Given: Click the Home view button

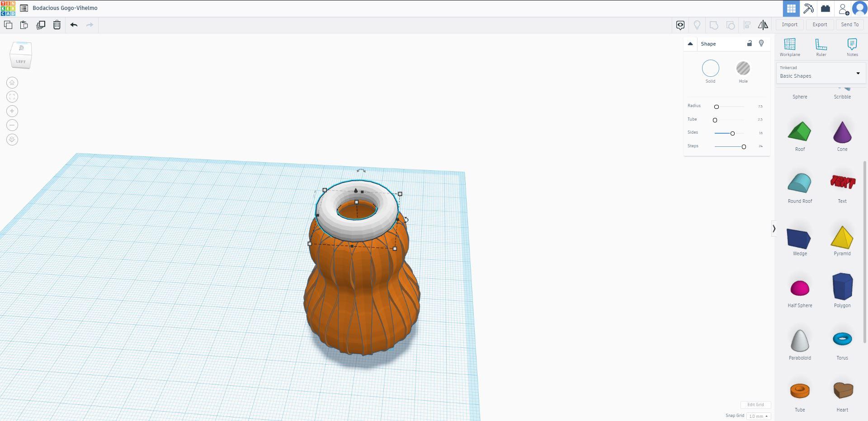Looking at the screenshot, I should [x=12, y=83].
